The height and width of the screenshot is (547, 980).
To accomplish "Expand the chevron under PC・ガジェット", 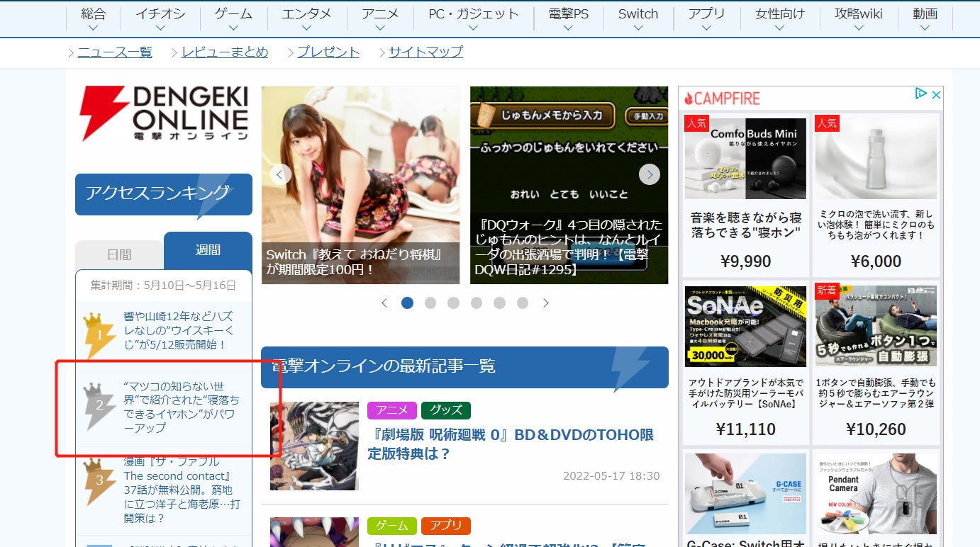I will [474, 28].
